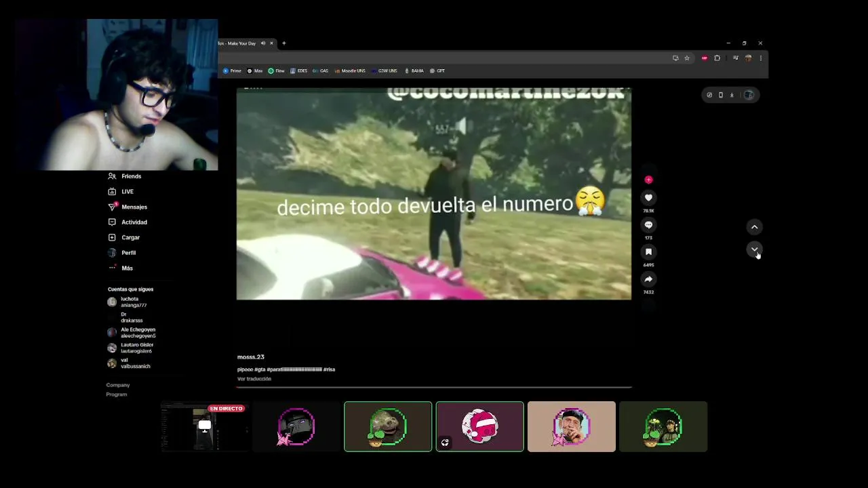Open the Moodle UNS bookmark
The image size is (868, 488).
point(350,70)
